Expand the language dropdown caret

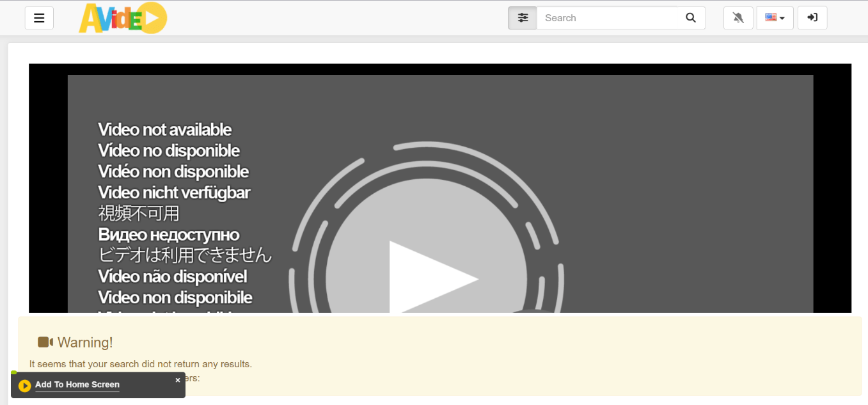coord(782,19)
